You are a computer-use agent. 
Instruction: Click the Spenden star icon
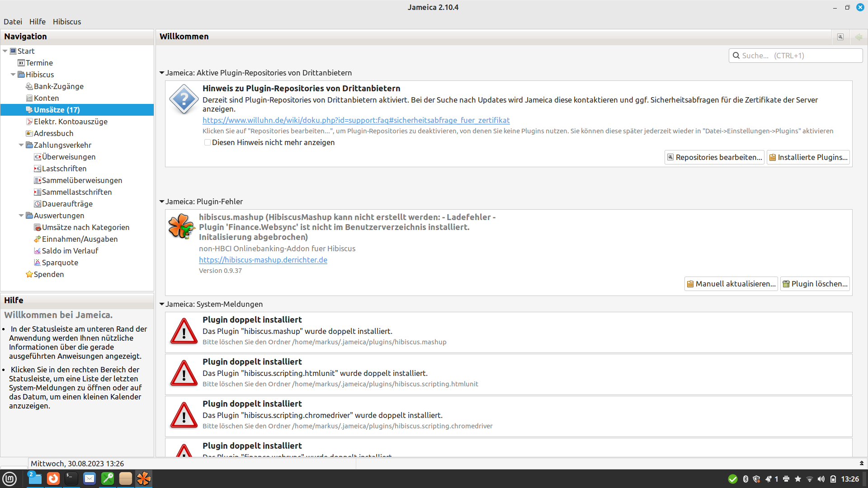pyautogui.click(x=29, y=274)
